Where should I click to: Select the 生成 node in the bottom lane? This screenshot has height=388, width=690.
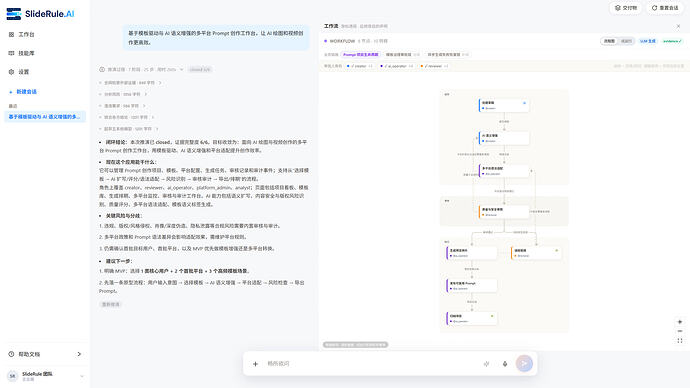(x=472, y=253)
